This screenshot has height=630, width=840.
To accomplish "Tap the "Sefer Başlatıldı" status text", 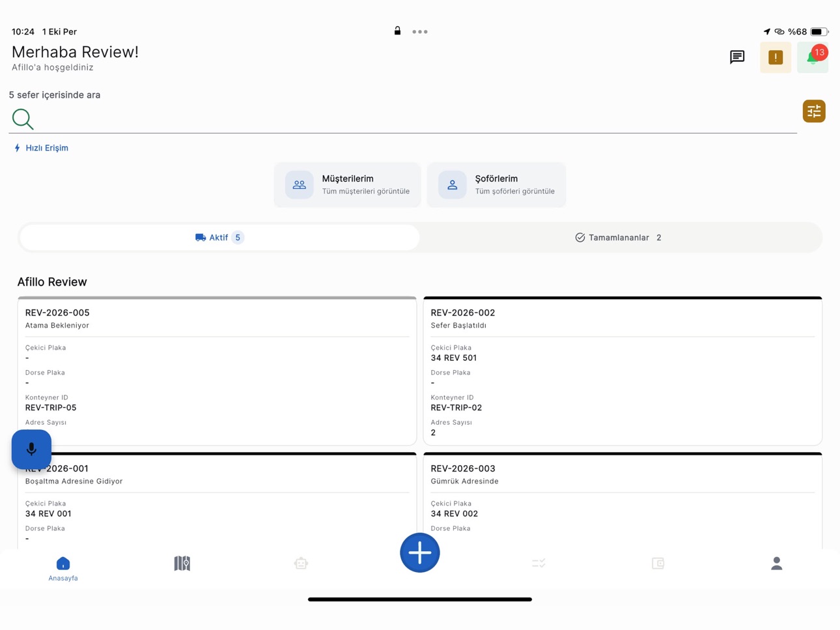I will [x=458, y=325].
